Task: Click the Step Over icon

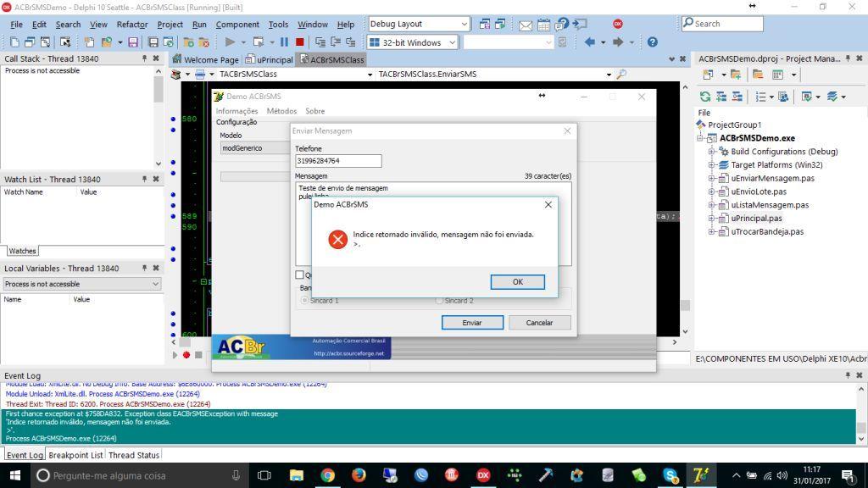Action: pos(336,42)
